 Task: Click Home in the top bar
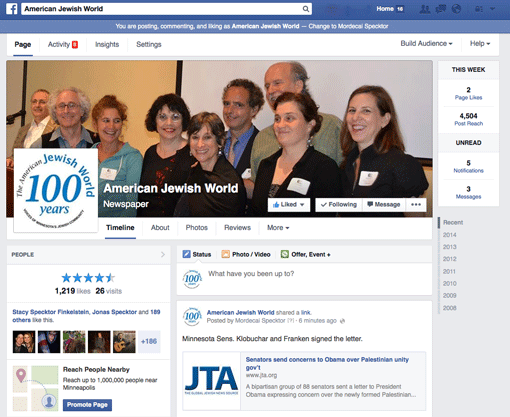385,9
